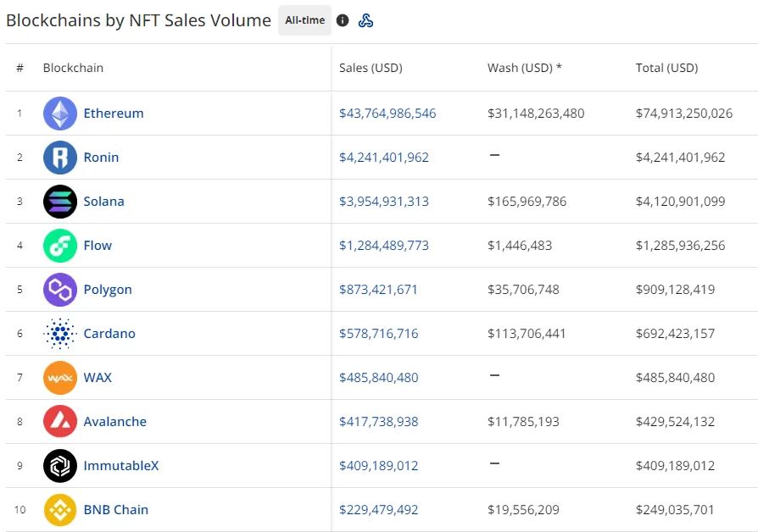The height and width of the screenshot is (532, 758).
Task: Open the Cardano blockchain link
Action: [109, 334]
